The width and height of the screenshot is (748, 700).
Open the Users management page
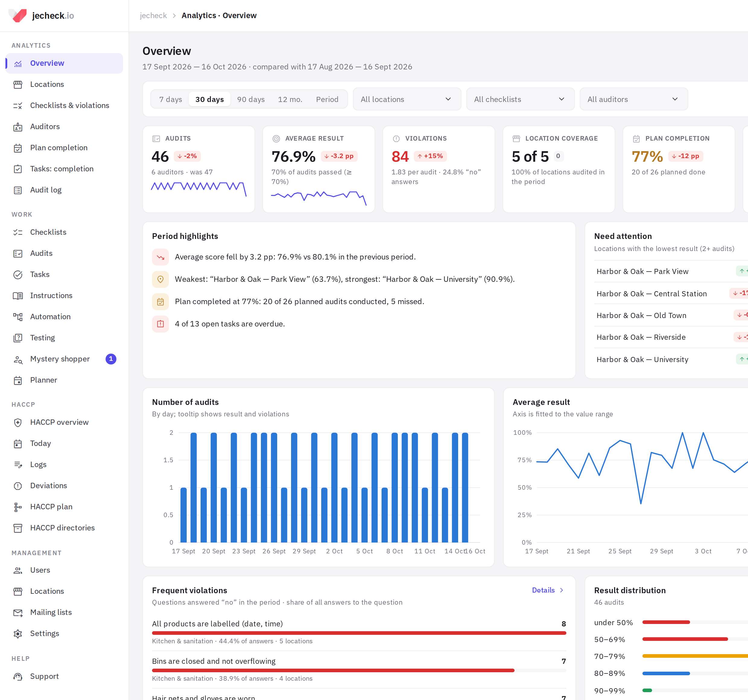[x=64, y=570]
